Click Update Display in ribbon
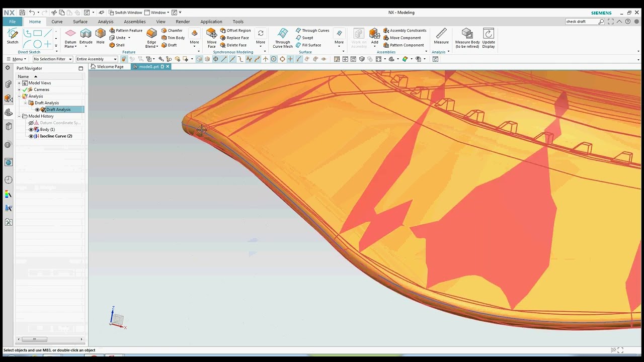Screen dimensions: 644x362 pos(489,38)
